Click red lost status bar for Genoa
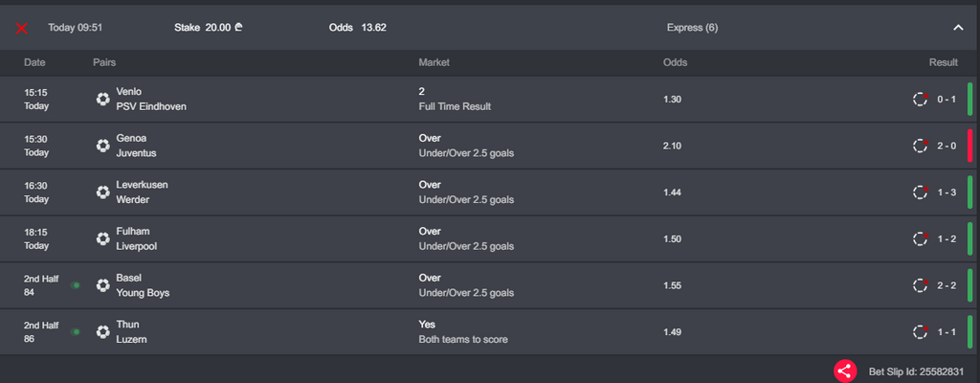980x383 pixels. 969,146
